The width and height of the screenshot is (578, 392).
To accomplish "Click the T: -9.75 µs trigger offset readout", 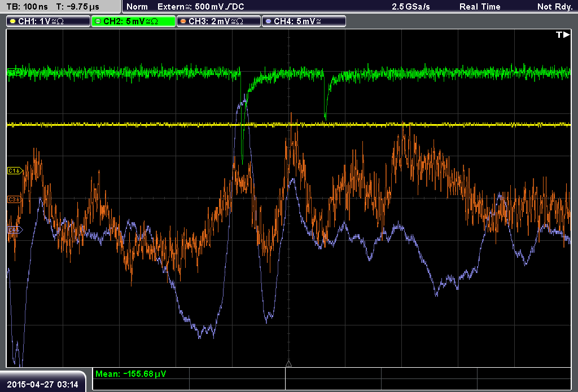I will pos(78,7).
